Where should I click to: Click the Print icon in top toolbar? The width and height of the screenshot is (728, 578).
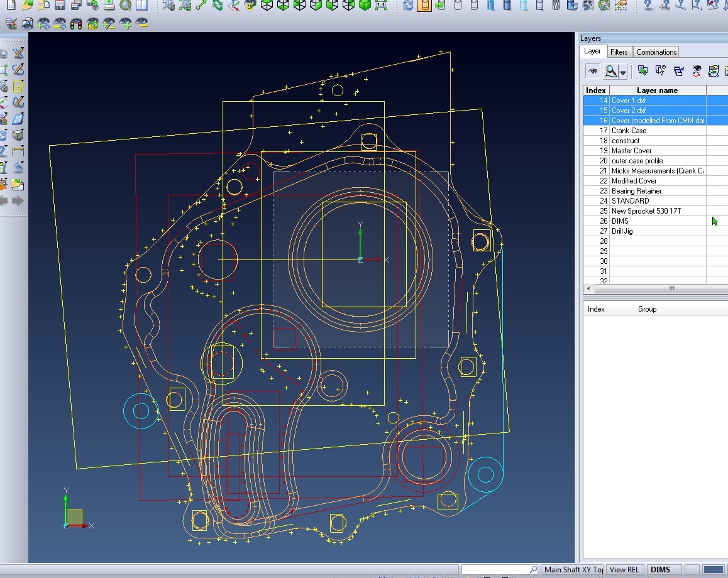pyautogui.click(x=109, y=6)
